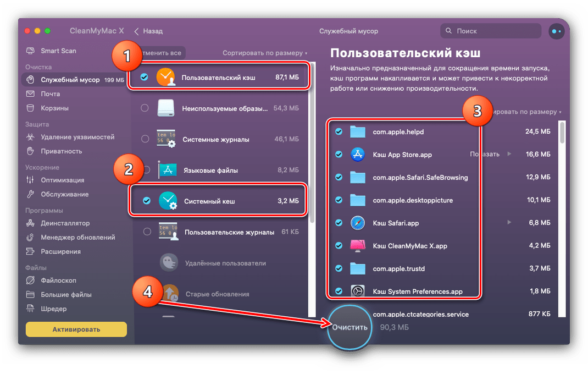This screenshot has height=385, width=588.
Task: Uncheck the Системный кеш category checkbox
Action: tap(147, 201)
